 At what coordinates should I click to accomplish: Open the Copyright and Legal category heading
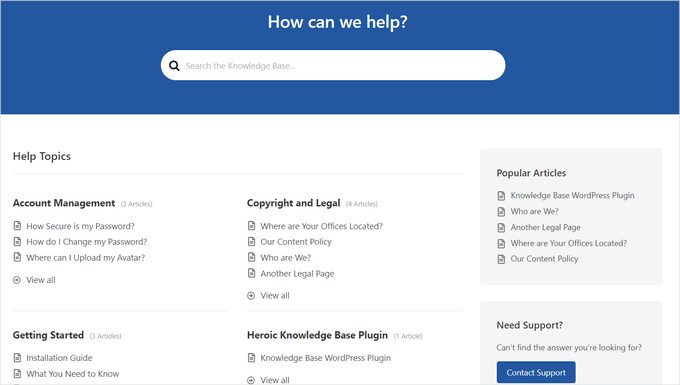[294, 203]
